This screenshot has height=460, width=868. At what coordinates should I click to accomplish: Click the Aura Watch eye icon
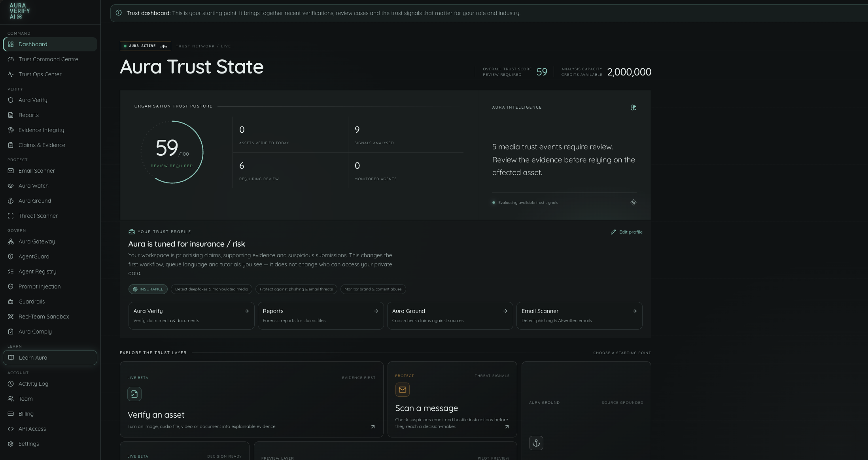coord(11,186)
